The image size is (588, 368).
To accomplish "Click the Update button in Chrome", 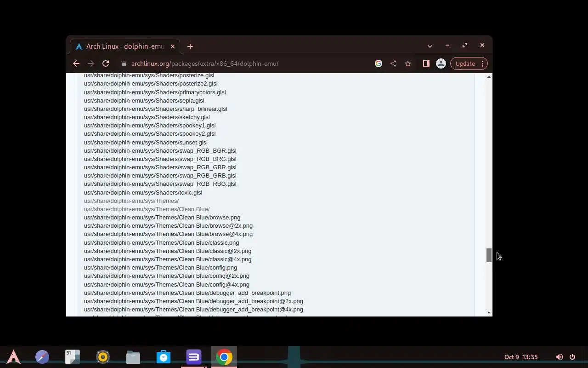I will 465,63.
